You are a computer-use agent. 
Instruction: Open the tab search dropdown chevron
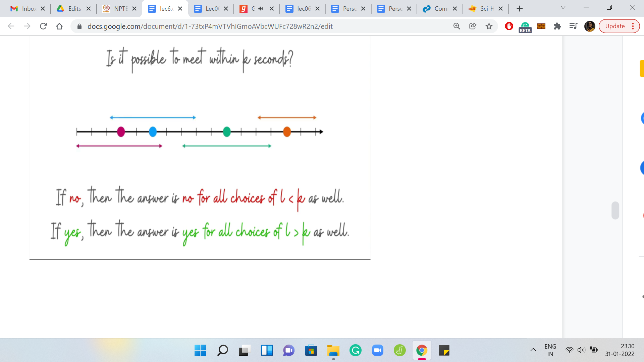coord(563,7)
